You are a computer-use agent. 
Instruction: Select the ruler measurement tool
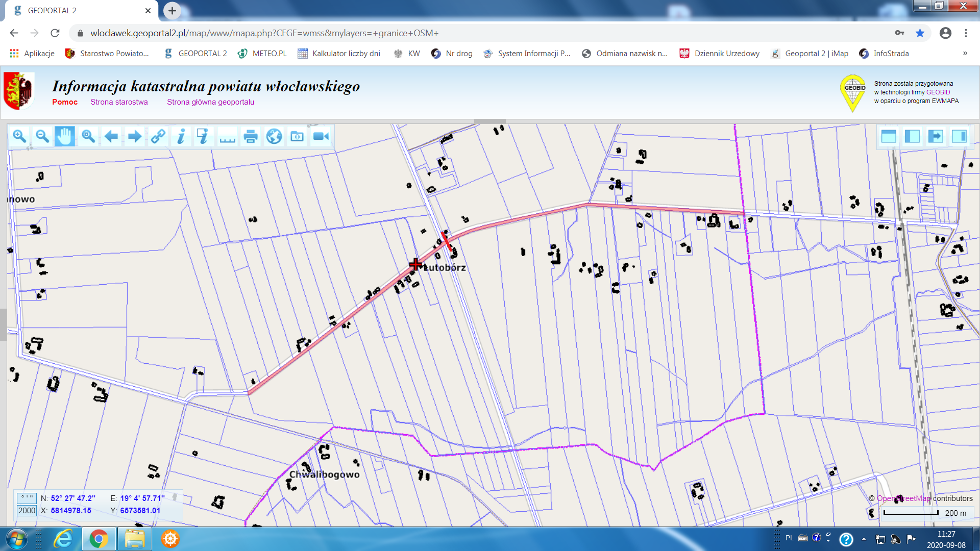[x=227, y=136]
